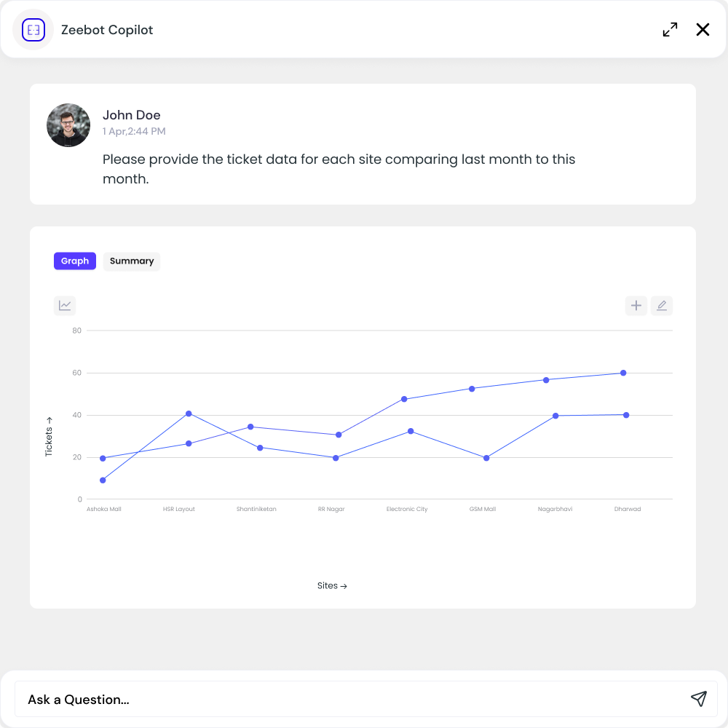Switch to the Summary tab
The width and height of the screenshot is (728, 728).
point(131,261)
